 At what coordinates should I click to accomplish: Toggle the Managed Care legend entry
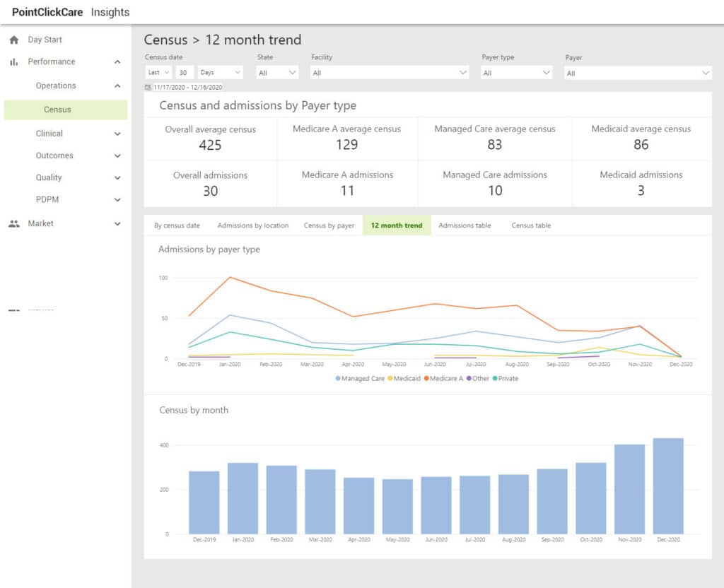[361, 378]
